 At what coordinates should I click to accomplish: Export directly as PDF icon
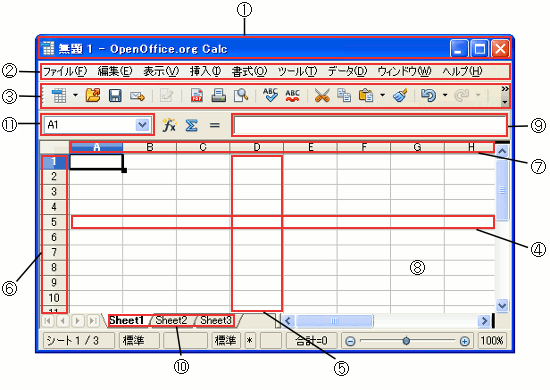click(197, 95)
